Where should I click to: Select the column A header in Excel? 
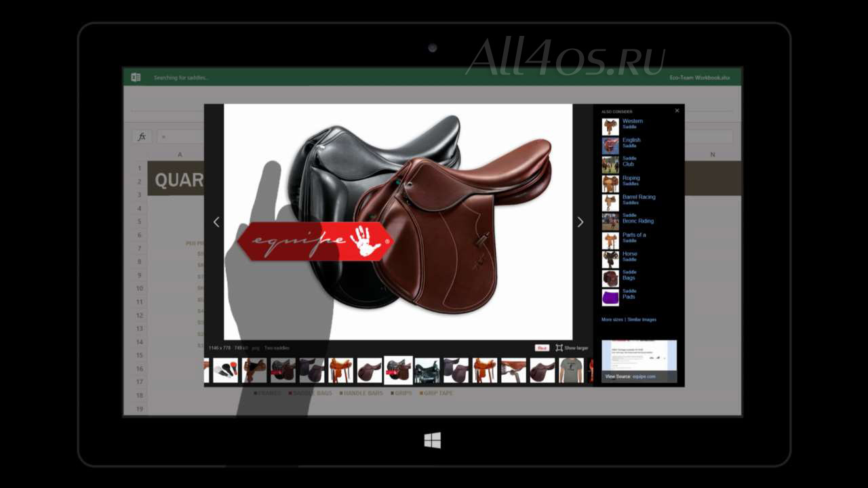coord(180,155)
